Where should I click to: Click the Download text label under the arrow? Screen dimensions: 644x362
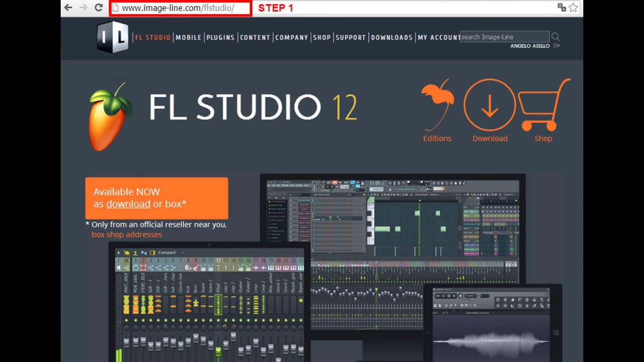tap(490, 138)
